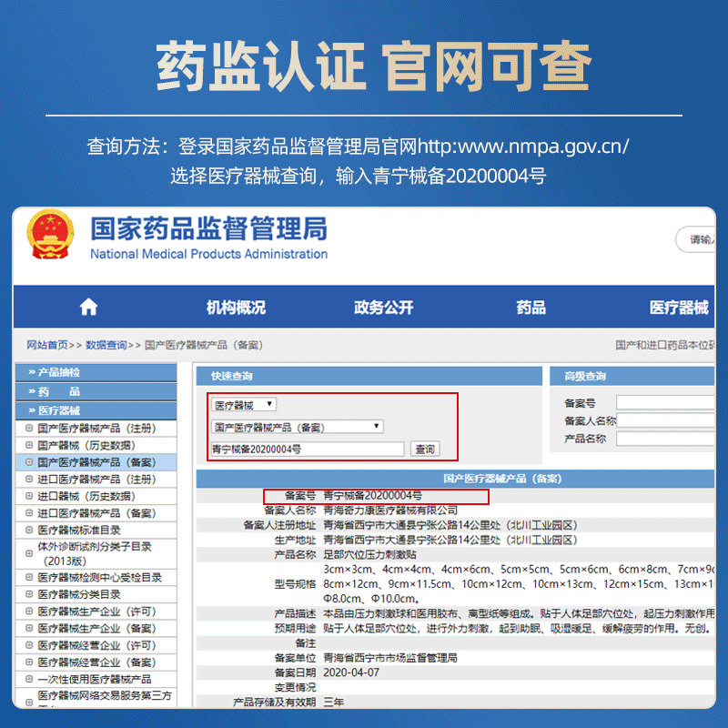Click 青海省西宁市市场监督管理局 filing authority text
728x728 pixels.
point(390,658)
